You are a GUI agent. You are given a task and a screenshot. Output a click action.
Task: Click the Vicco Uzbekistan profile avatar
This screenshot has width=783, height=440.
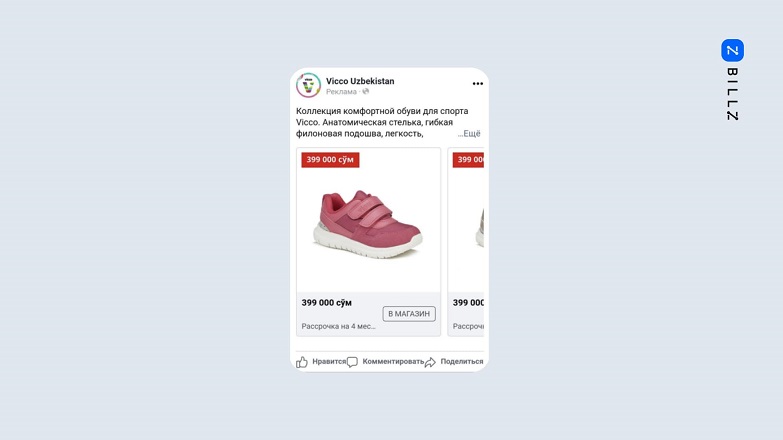(308, 85)
